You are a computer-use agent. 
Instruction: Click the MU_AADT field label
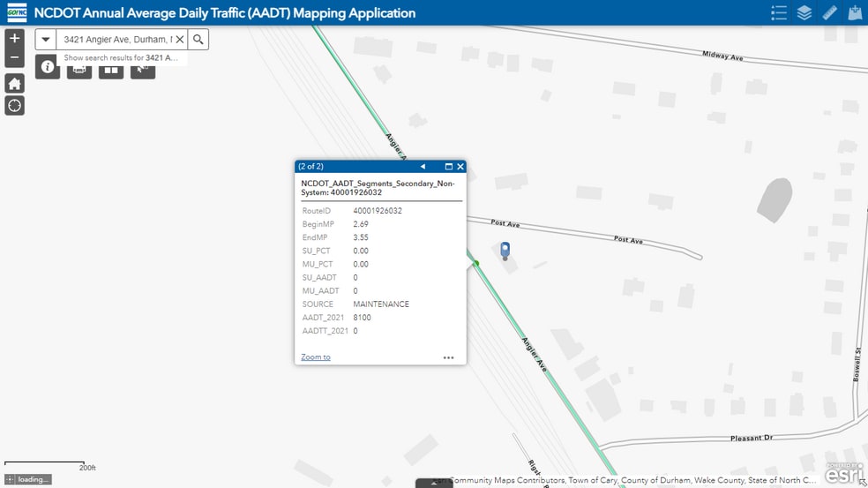click(x=320, y=291)
